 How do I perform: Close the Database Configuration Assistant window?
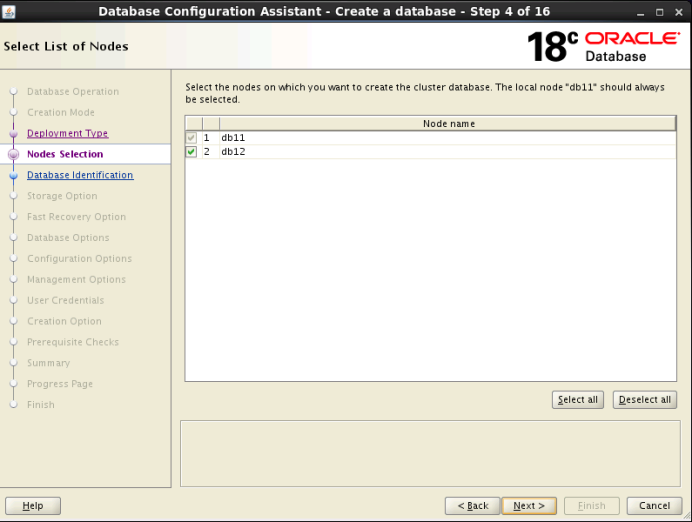click(679, 12)
